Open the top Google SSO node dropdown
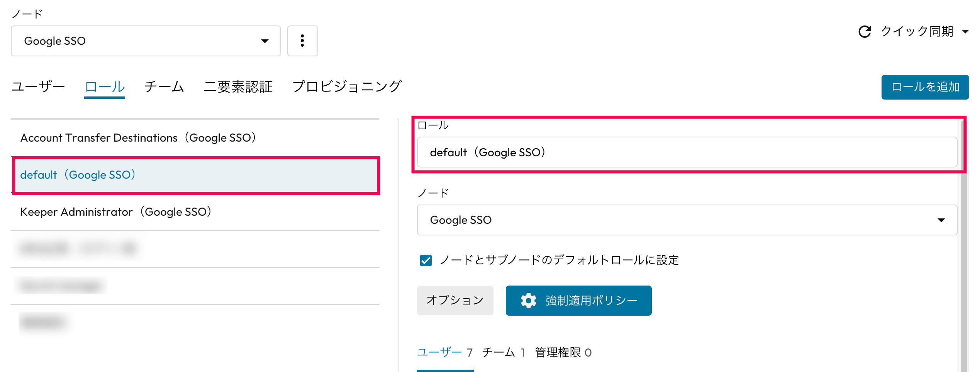Image resolution: width=980 pixels, height=372 pixels. coord(146,41)
